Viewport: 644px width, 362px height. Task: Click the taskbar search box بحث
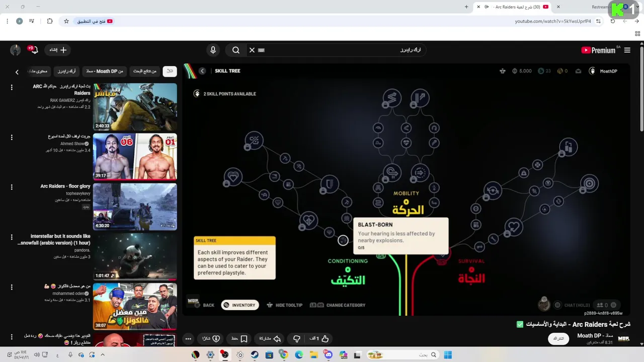403,355
